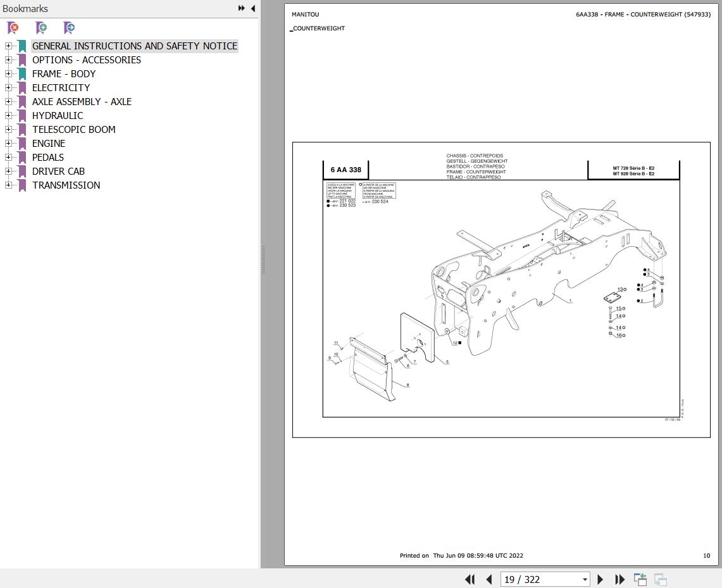Click the MANITOU header text on the page
The height and width of the screenshot is (588, 722).
(x=305, y=15)
